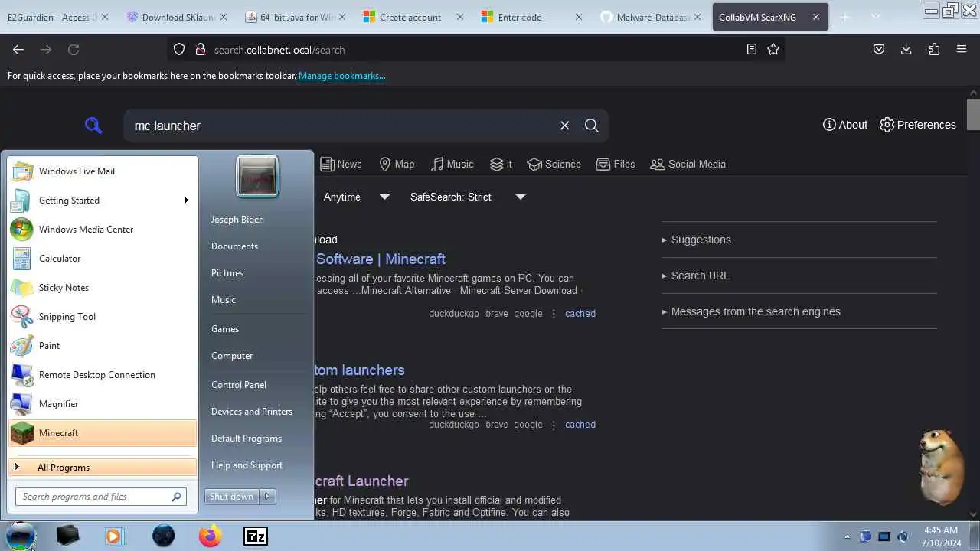Image resolution: width=980 pixels, height=551 pixels.
Task: Submit search with magnifier button
Action: [592, 126]
